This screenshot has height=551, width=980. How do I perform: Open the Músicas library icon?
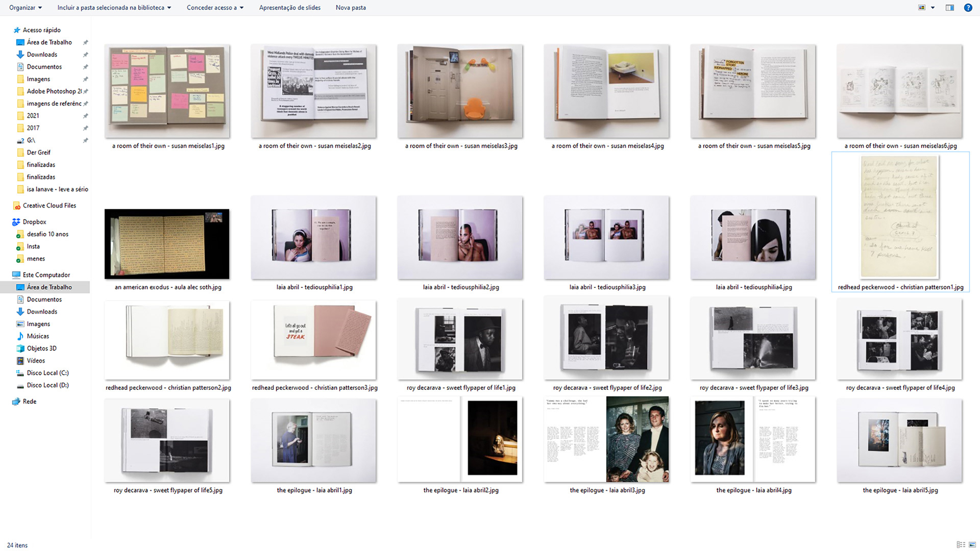point(20,336)
